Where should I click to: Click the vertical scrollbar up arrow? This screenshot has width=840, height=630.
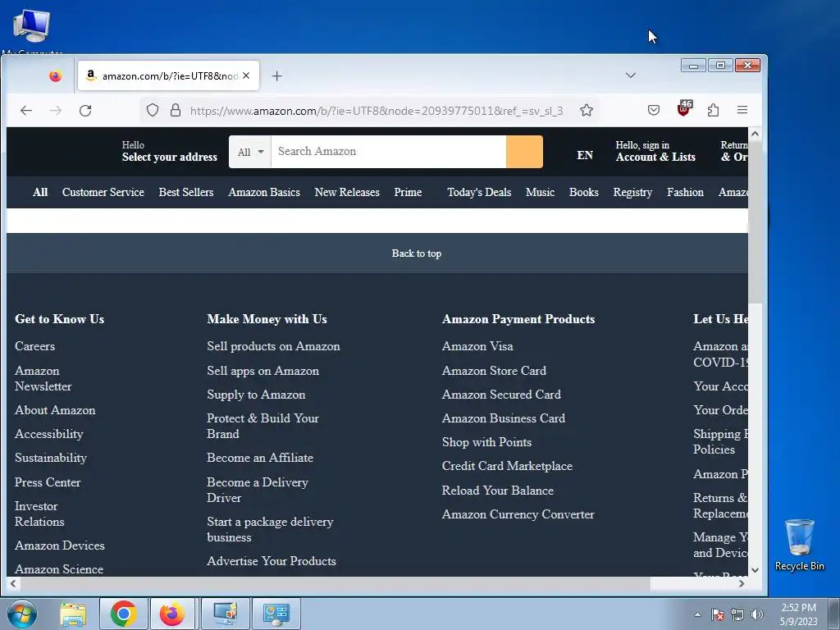[x=755, y=134]
